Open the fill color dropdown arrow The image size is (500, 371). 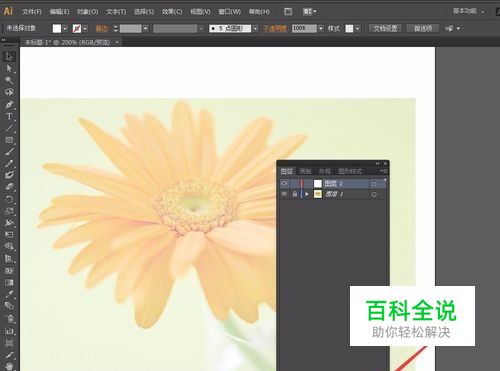(65, 29)
